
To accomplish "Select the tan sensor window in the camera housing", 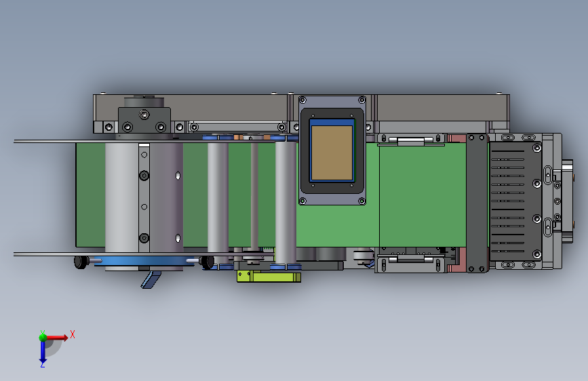I will (x=332, y=153).
